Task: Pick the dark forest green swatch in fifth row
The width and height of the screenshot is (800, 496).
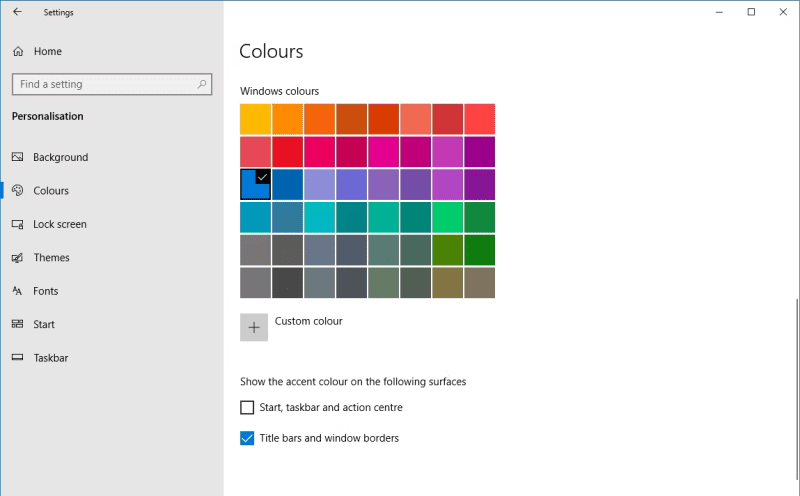Action: pyautogui.click(x=480, y=250)
